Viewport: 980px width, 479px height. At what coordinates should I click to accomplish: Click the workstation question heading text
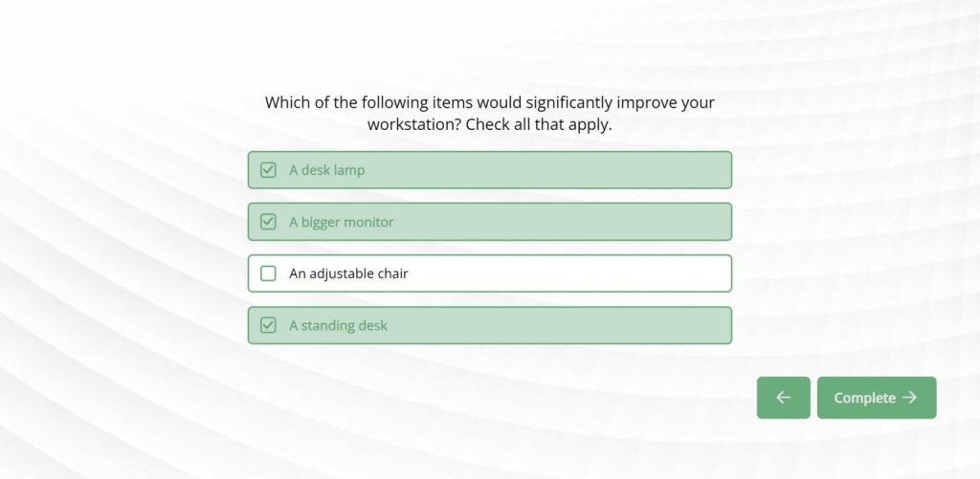[x=489, y=102]
